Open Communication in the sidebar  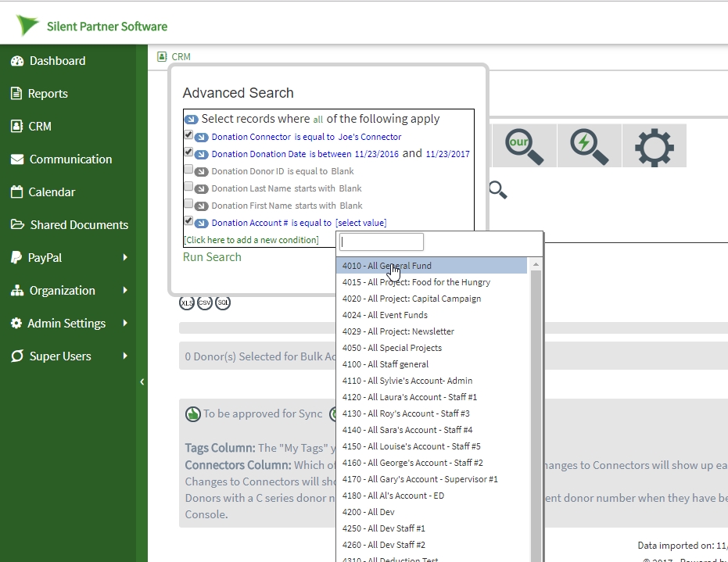[70, 159]
